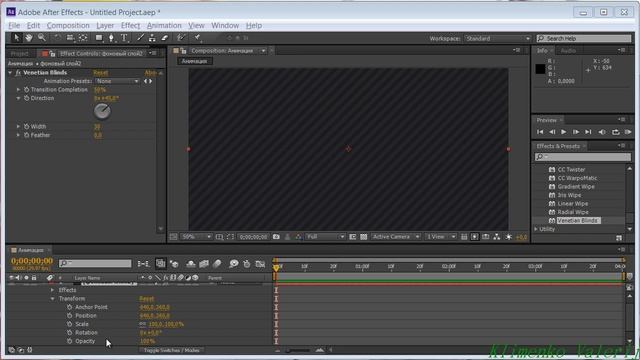
Task: Toggle Position stopwatch keyframing
Action: click(x=69, y=316)
